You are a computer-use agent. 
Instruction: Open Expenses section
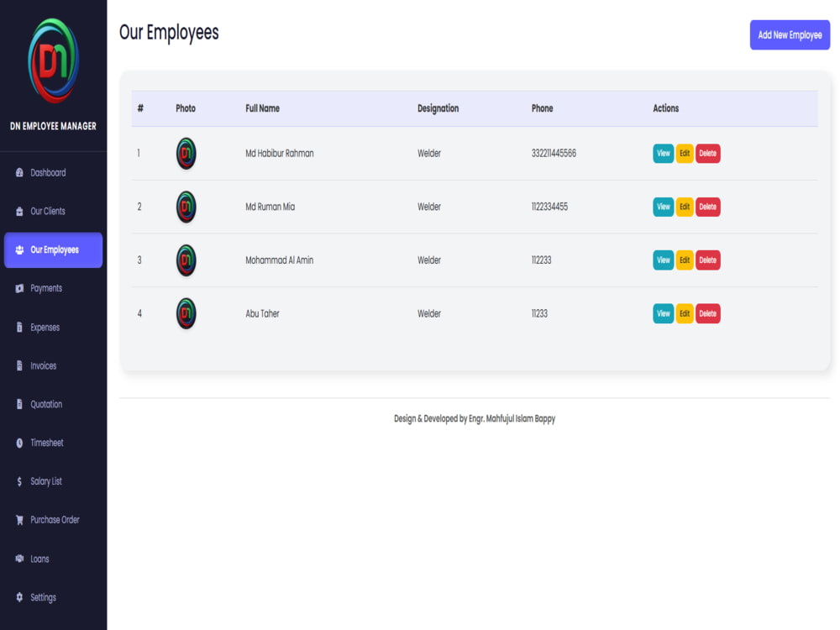pos(53,327)
